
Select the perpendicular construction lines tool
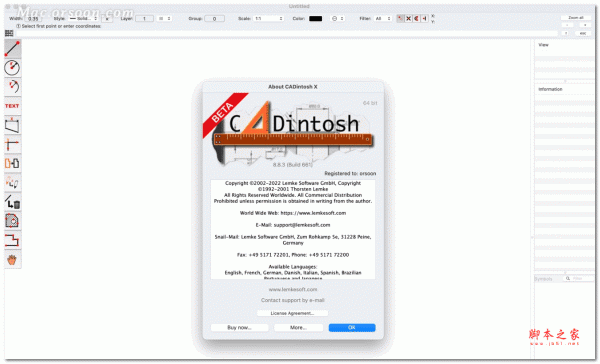(x=12, y=144)
